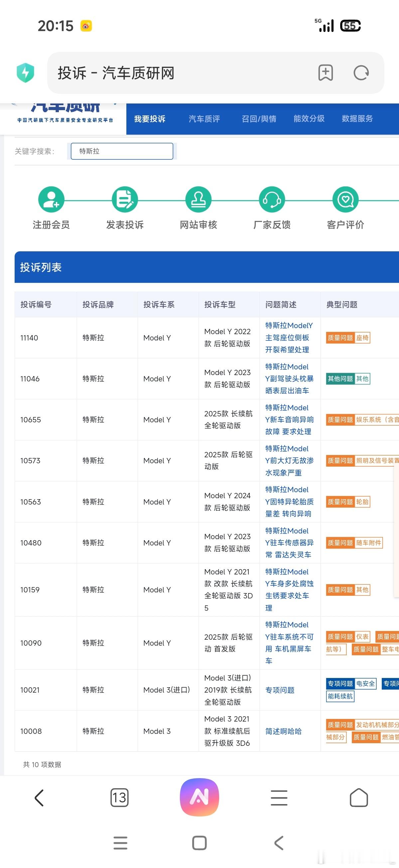Tap the green shield security icon
This screenshot has height=868, width=399.
[26, 73]
